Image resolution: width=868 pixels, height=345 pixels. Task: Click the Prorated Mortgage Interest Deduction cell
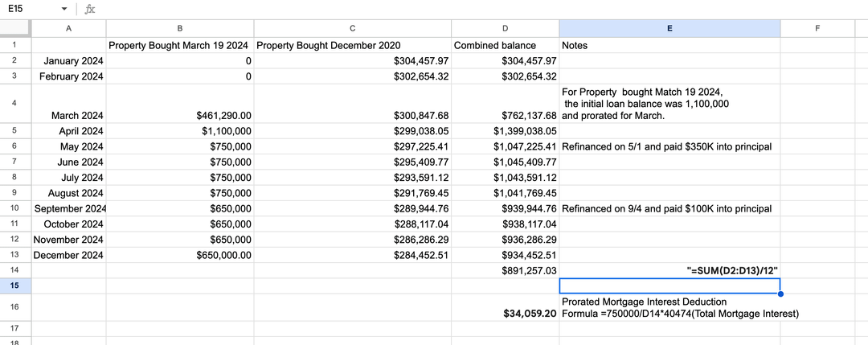(x=669, y=307)
